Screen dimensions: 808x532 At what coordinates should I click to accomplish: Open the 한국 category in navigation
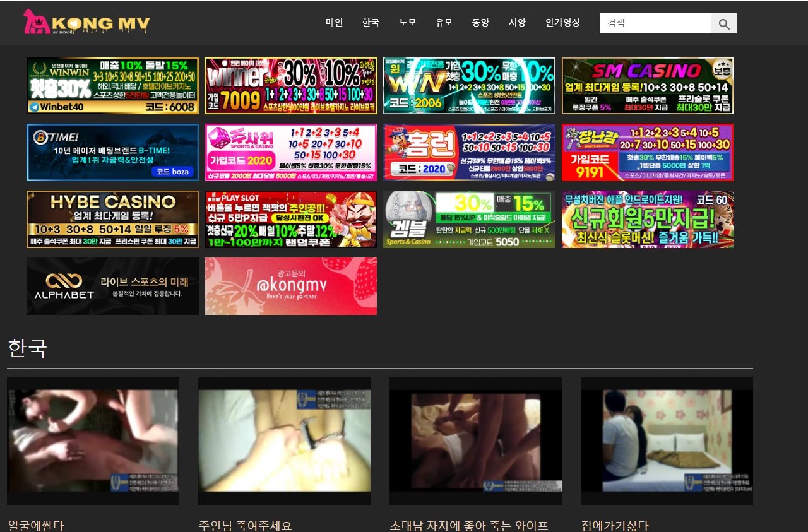click(371, 23)
